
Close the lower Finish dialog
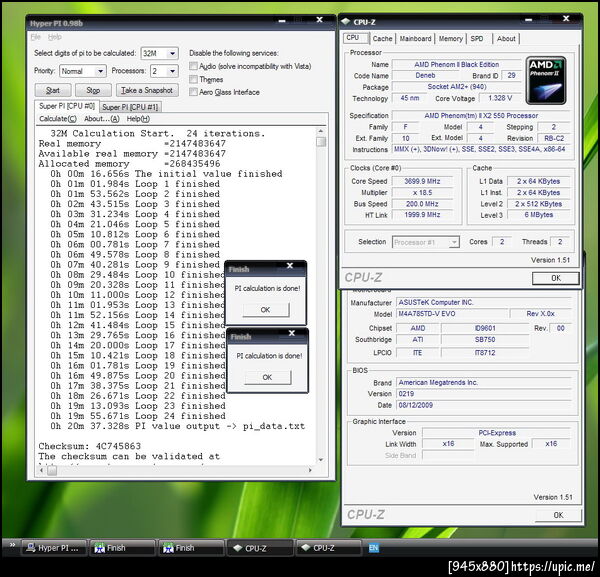point(292,333)
